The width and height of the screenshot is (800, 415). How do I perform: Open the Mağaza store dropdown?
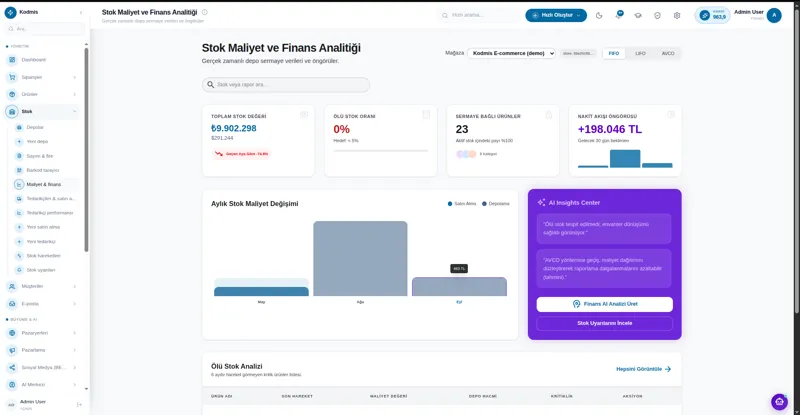tap(511, 53)
